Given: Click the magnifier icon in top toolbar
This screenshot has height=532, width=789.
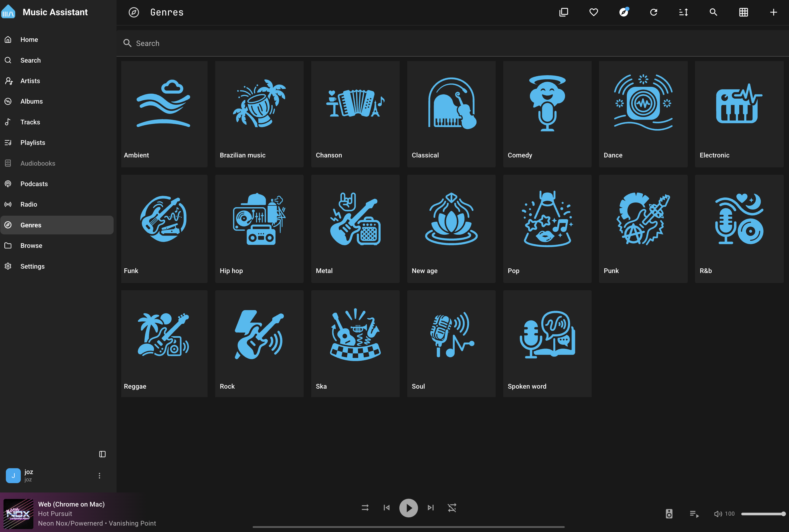Looking at the screenshot, I should 713,13.
